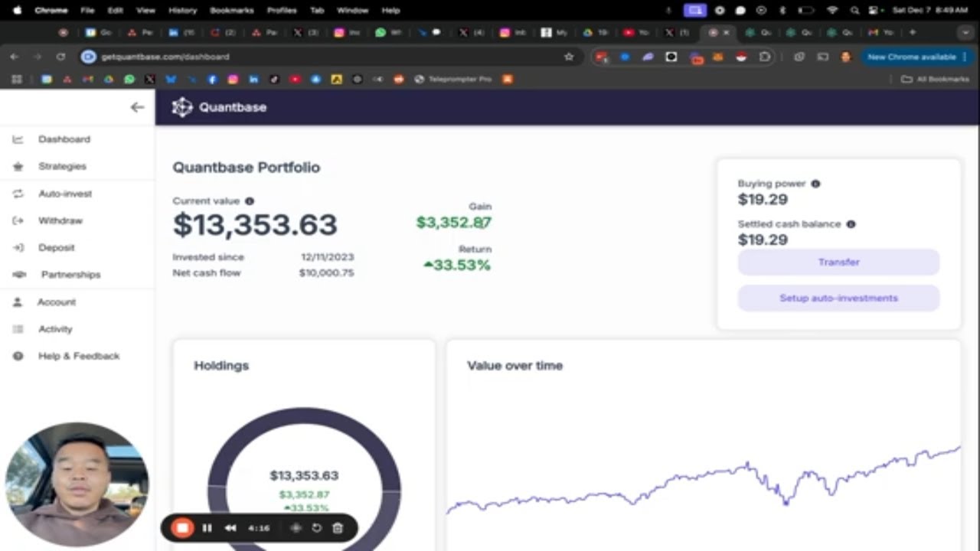
Task: Collapse sidebar with the back arrow
Action: coord(137,107)
